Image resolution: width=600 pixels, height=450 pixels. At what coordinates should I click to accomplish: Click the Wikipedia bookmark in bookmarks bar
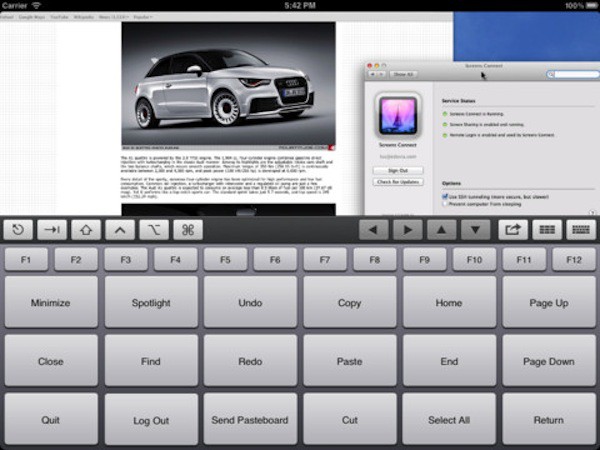click(x=85, y=18)
